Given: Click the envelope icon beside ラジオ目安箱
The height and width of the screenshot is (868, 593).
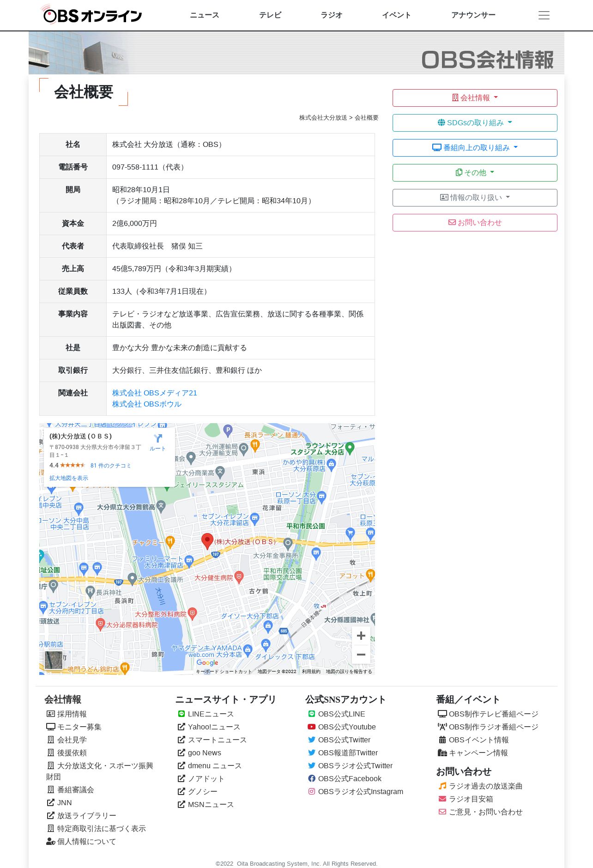Looking at the screenshot, I should click(x=442, y=799).
